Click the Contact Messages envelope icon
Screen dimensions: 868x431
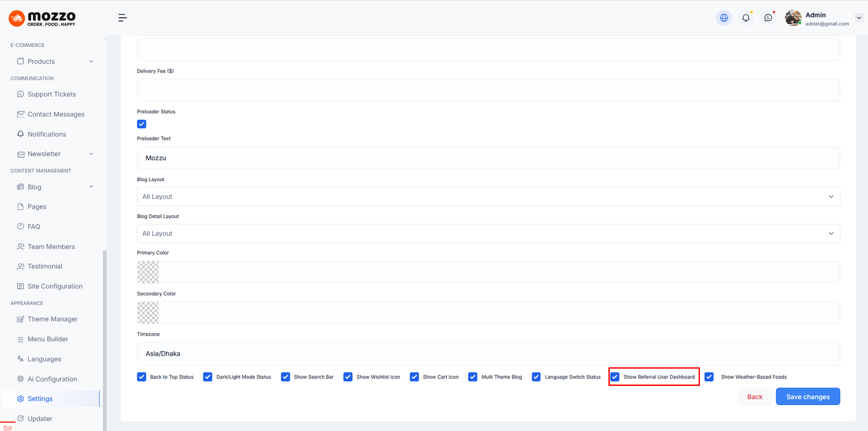pos(21,114)
